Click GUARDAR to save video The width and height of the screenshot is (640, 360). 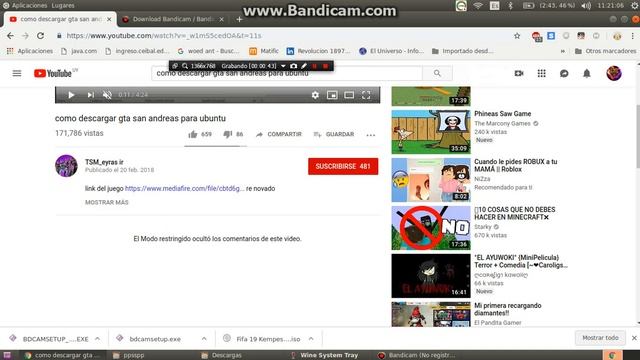tap(334, 134)
